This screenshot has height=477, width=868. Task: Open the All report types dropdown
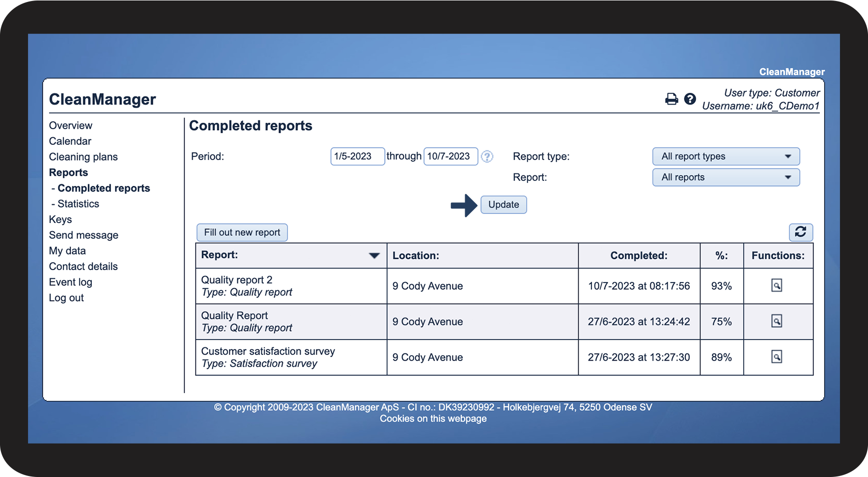(x=726, y=157)
